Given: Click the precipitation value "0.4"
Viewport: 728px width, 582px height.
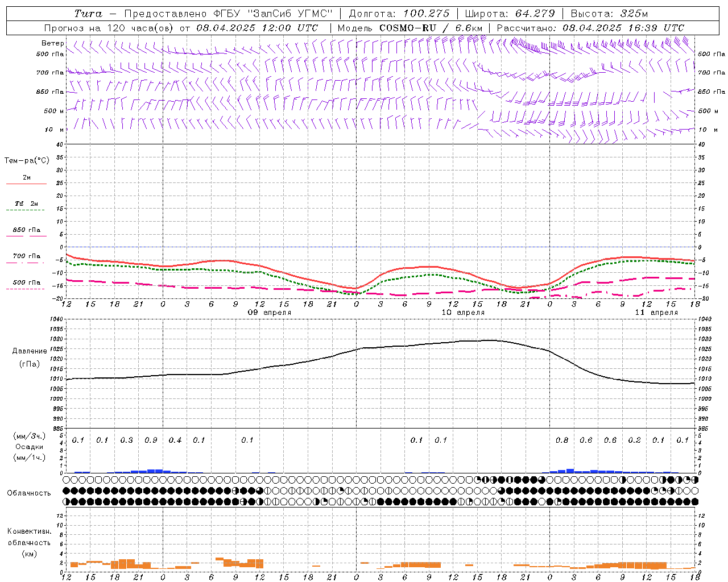Looking at the screenshot, I should tap(175, 440).
